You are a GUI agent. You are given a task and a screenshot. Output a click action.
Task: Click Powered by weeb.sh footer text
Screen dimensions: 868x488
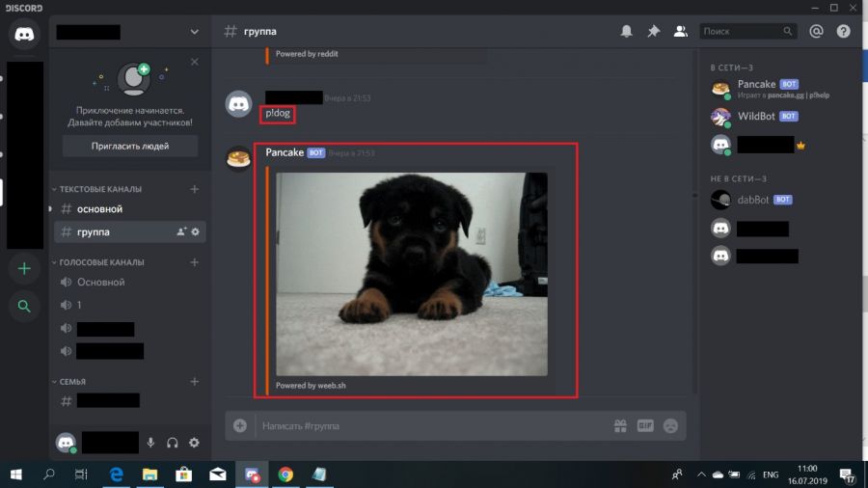point(311,386)
